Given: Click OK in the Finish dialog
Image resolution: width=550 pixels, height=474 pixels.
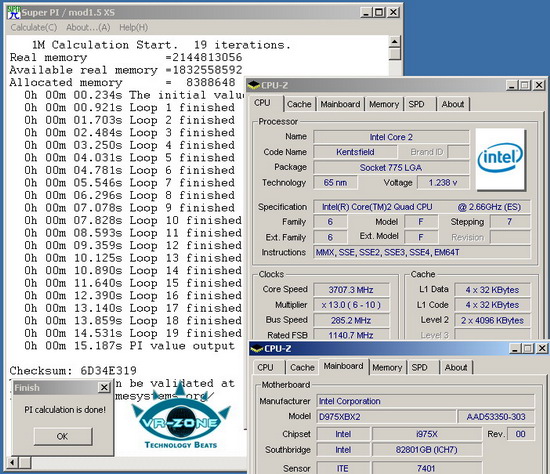Looking at the screenshot, I should [x=63, y=436].
